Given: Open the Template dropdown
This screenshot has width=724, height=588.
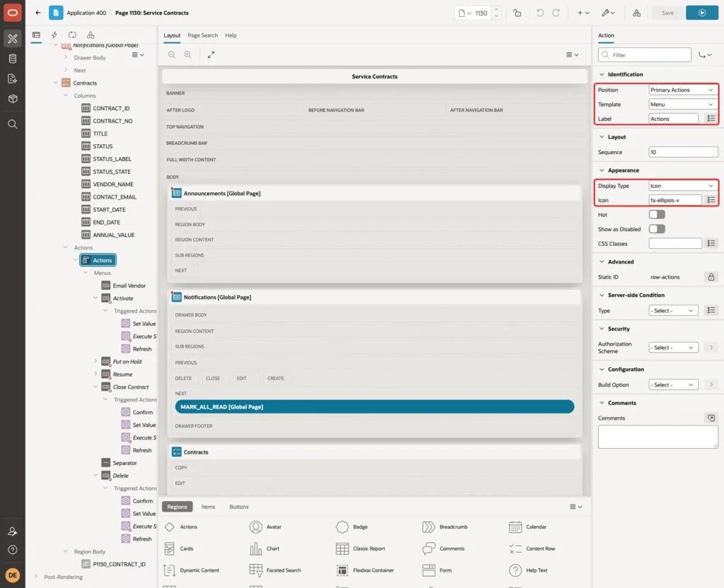Looking at the screenshot, I should (683, 105).
